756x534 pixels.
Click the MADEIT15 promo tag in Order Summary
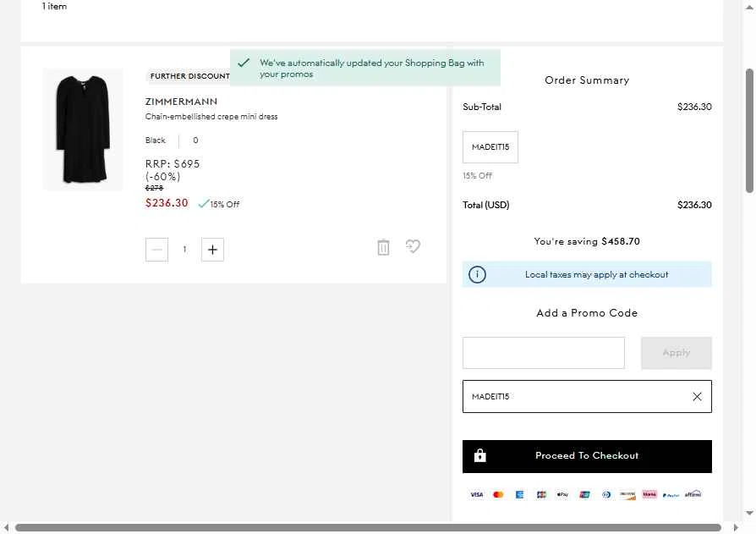(x=490, y=147)
